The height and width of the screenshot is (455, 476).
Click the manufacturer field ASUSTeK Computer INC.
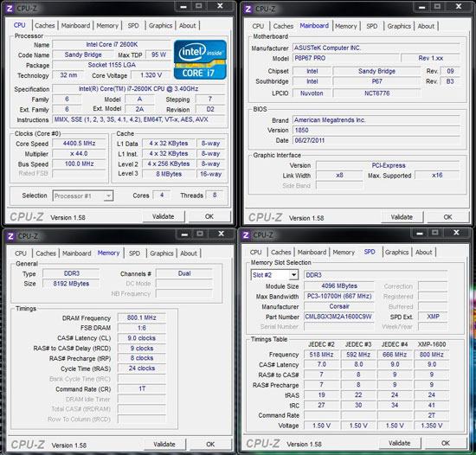point(376,48)
